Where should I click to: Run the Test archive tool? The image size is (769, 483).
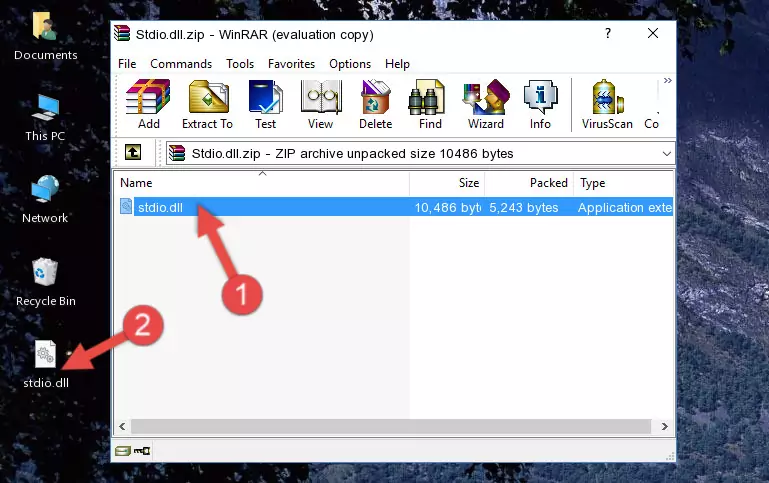[265, 104]
